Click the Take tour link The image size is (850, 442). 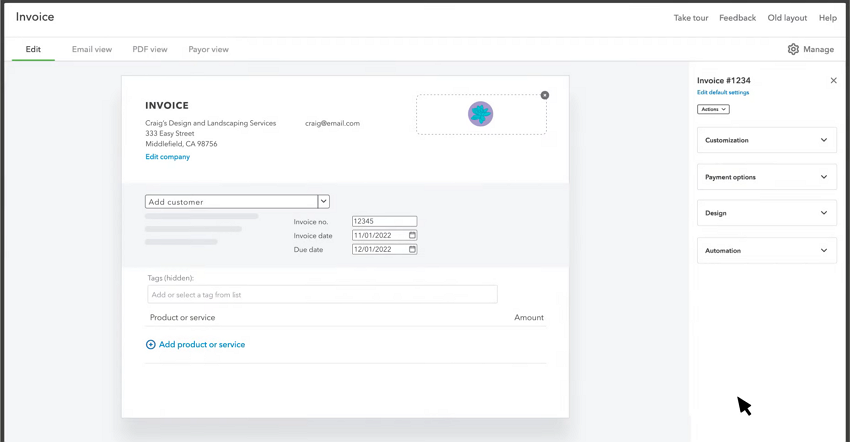(691, 18)
